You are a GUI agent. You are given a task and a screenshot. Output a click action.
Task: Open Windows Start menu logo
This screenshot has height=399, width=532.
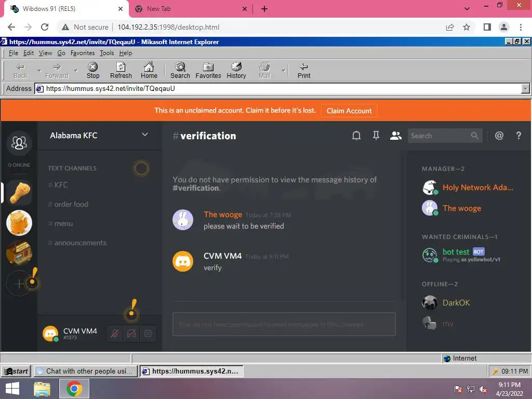click(12, 389)
